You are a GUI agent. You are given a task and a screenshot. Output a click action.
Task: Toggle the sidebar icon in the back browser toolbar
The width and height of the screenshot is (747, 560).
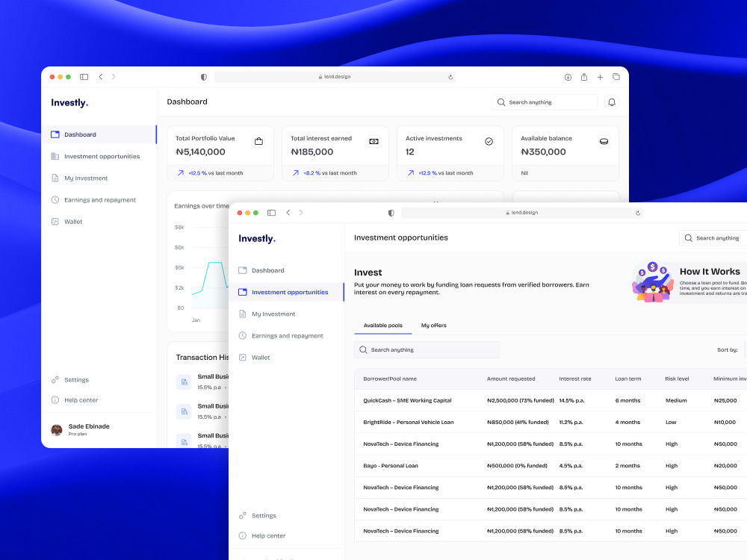tap(84, 77)
